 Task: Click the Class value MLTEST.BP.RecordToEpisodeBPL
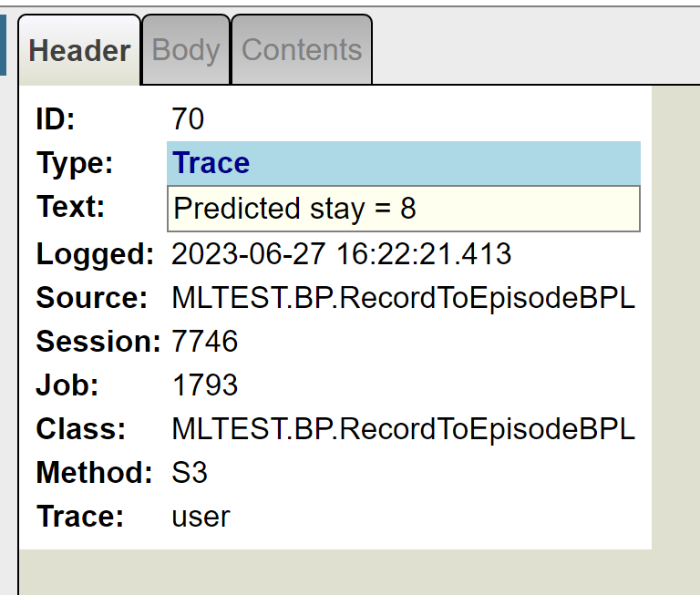point(403,429)
